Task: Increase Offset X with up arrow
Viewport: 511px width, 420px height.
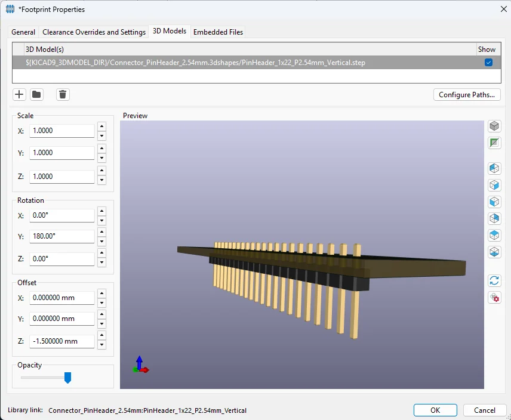Action: (x=101, y=294)
